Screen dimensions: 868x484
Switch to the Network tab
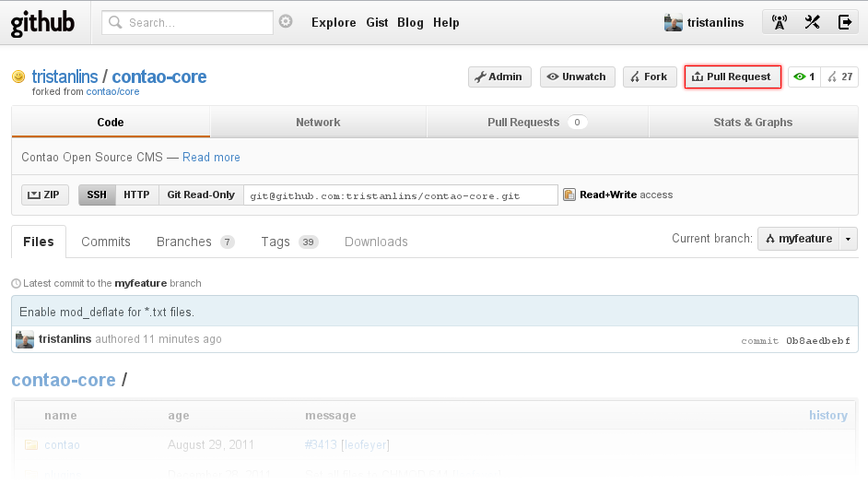(318, 123)
